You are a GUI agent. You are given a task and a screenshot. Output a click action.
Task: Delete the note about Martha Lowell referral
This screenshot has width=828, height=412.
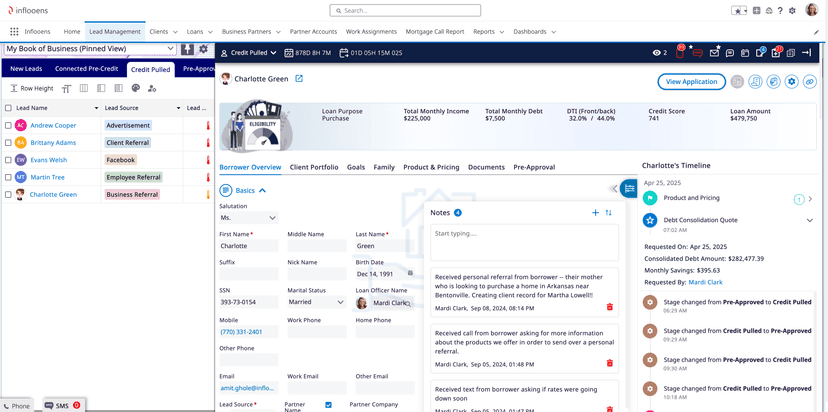click(610, 307)
